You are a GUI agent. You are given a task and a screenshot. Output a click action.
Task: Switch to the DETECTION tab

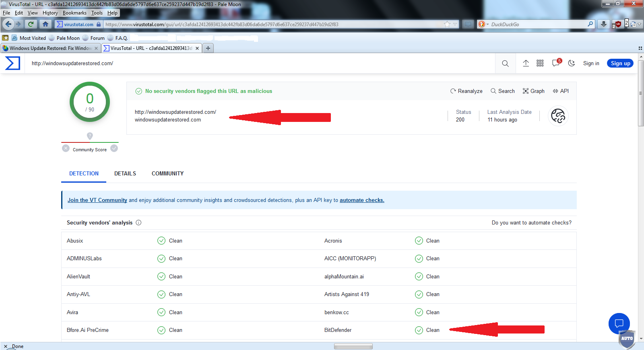pyautogui.click(x=84, y=173)
